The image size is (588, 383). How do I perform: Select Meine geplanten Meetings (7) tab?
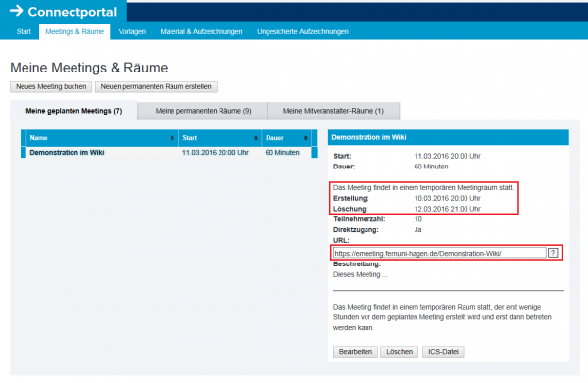pos(73,111)
